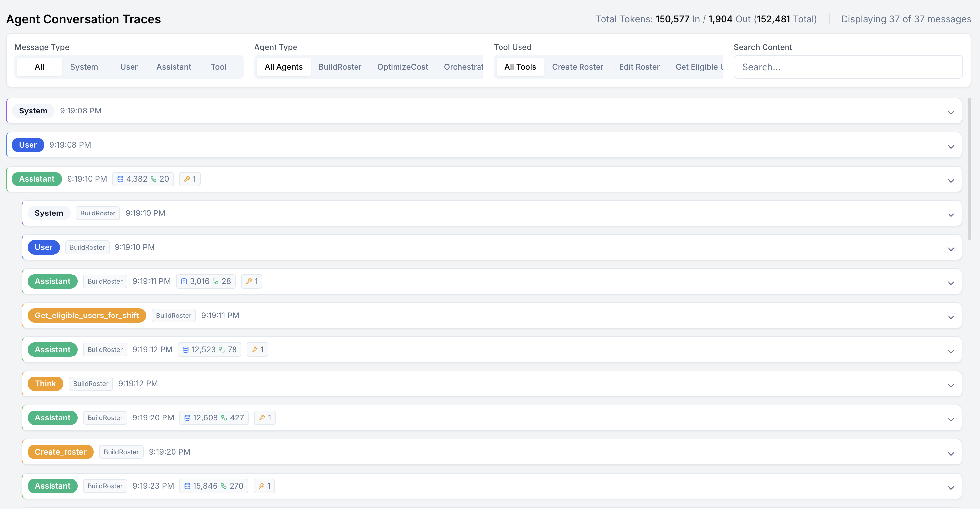The image size is (980, 509).
Task: Enable the BuildRoster agent filter
Action: point(340,67)
